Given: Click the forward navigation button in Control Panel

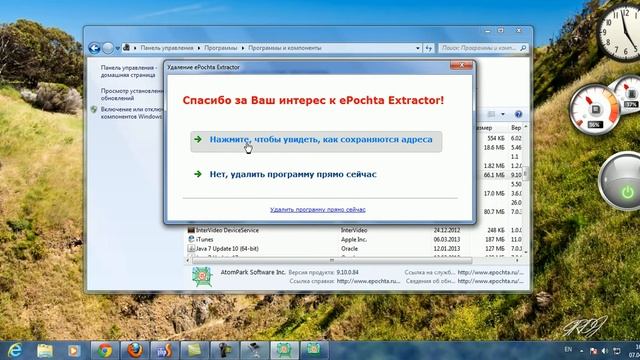Looking at the screenshot, I should click(x=108, y=48).
